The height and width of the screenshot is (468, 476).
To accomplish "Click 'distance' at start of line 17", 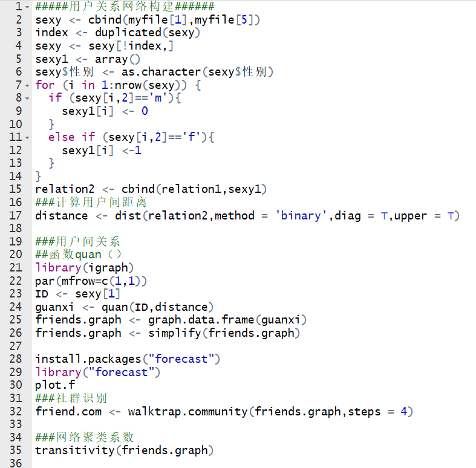I will point(62,216).
